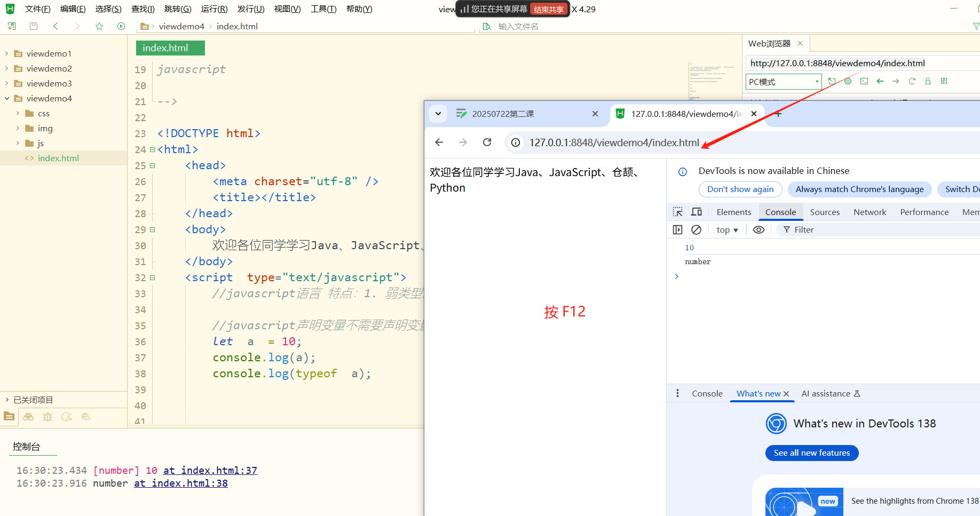Click the HBuilderX navigate forward arrow
The width and height of the screenshot is (980, 516).
(77, 26)
